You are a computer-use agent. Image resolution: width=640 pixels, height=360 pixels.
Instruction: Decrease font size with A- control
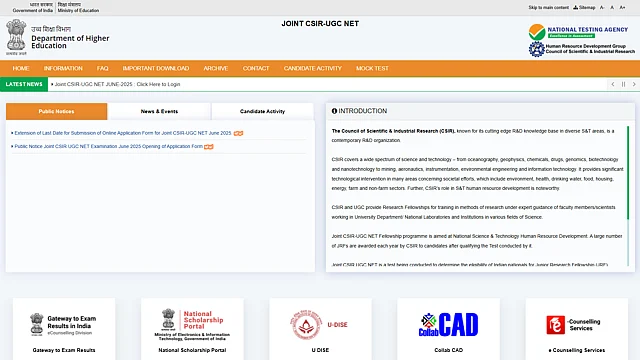tap(602, 7)
